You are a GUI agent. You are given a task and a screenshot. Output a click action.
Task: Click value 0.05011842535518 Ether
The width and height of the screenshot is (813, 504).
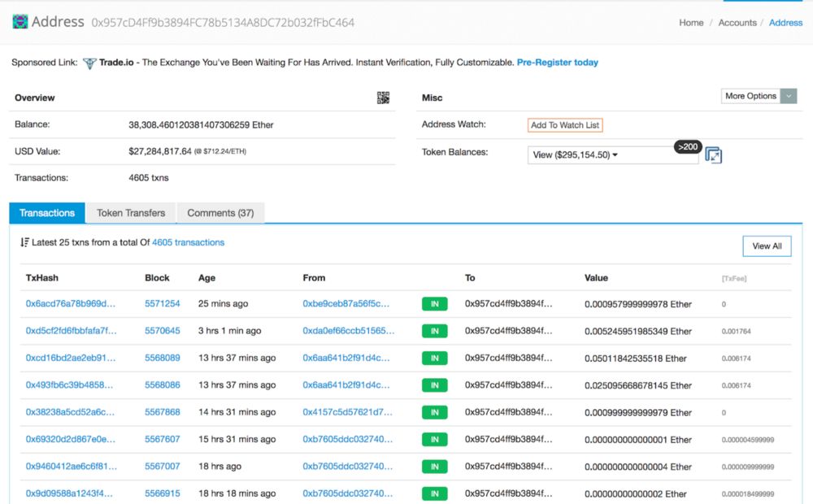click(x=635, y=358)
